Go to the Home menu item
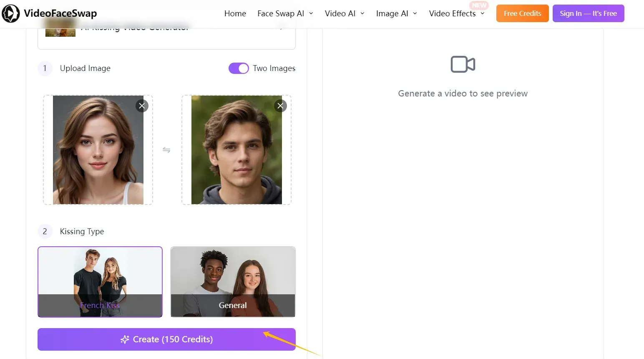The height and width of the screenshot is (359, 644). (x=235, y=13)
